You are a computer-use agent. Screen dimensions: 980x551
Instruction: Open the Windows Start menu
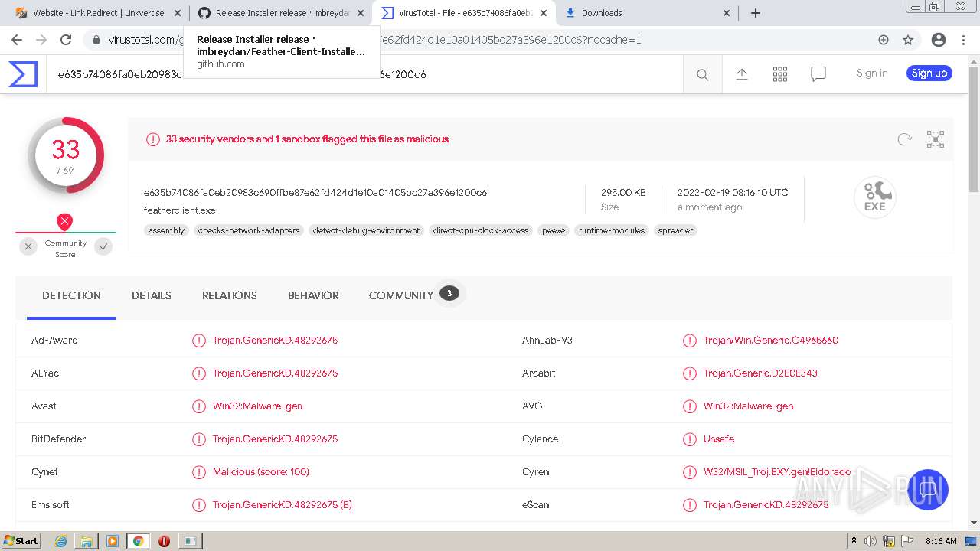pyautogui.click(x=21, y=541)
